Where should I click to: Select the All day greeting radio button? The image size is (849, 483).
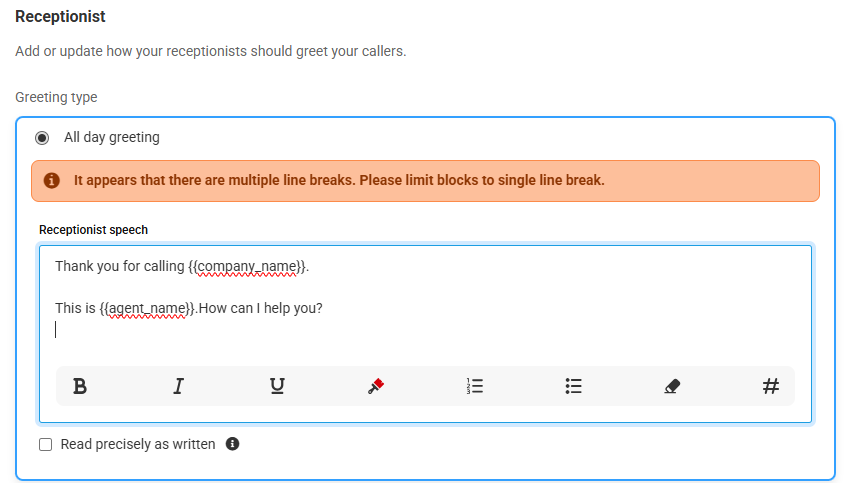click(x=42, y=138)
